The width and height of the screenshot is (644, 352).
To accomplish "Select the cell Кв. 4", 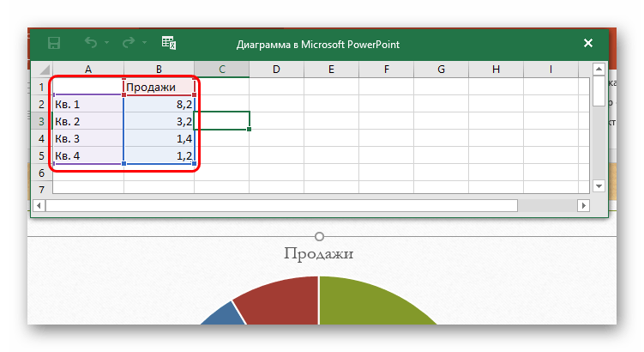I will 88,156.
